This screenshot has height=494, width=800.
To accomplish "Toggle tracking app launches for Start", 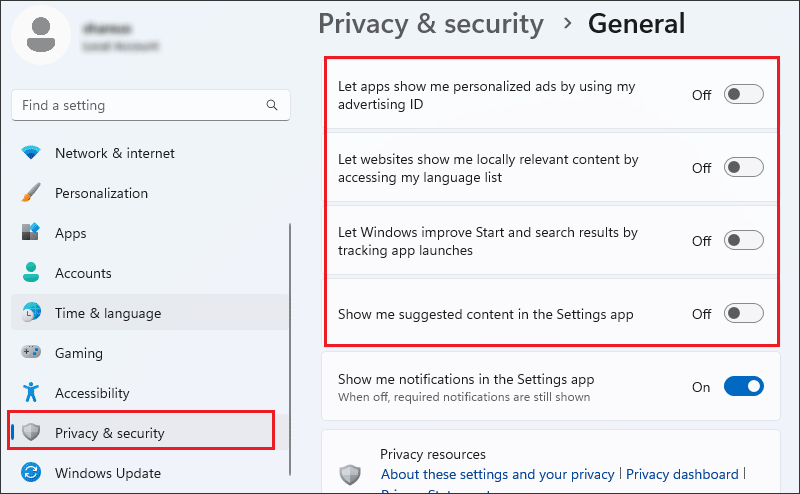I will 743,240.
